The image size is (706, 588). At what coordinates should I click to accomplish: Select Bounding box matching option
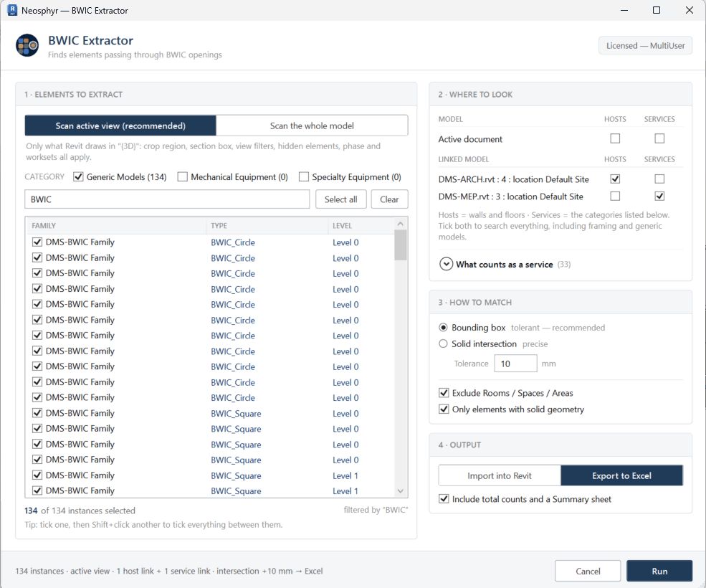point(443,327)
